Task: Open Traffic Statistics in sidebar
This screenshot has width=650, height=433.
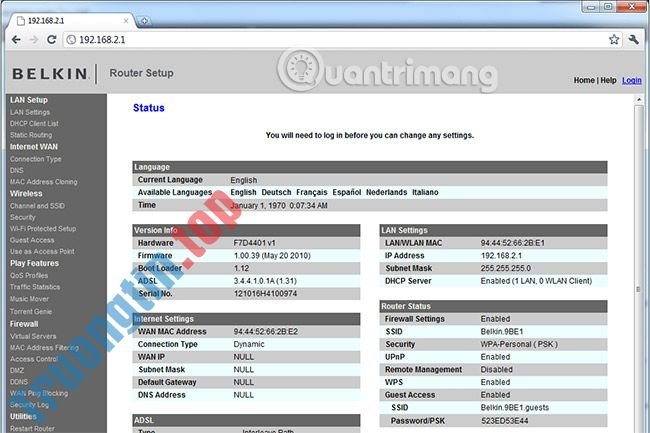Action: tap(36, 286)
